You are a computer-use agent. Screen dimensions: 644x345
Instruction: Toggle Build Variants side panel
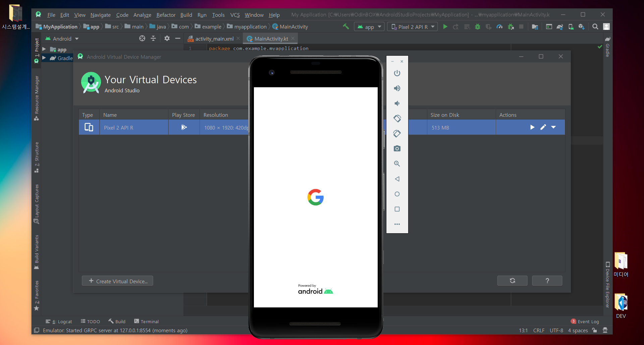[37, 252]
